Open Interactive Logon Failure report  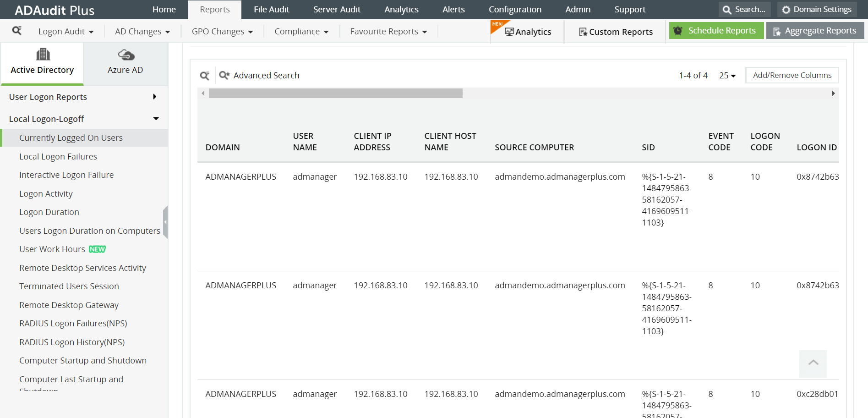[x=66, y=175]
